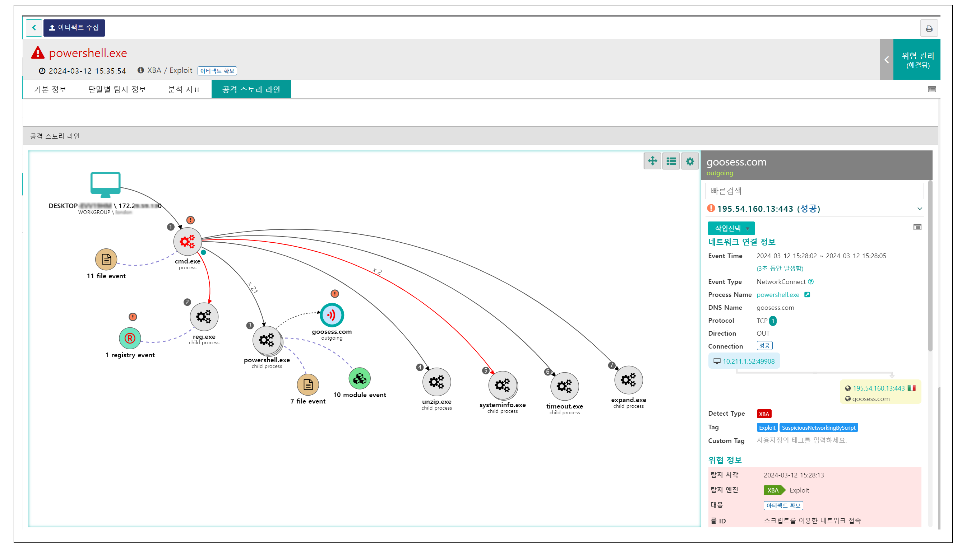Click info icon next to XBA / Exploit
The width and height of the screenshot is (971, 560).
pyautogui.click(x=141, y=70)
